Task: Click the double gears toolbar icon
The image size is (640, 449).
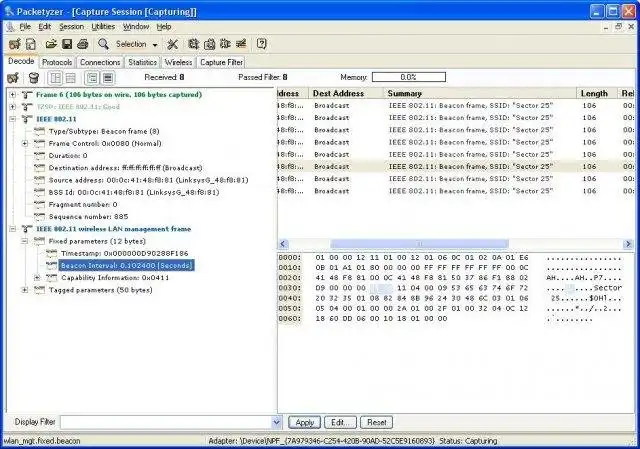Action: [x=225, y=44]
